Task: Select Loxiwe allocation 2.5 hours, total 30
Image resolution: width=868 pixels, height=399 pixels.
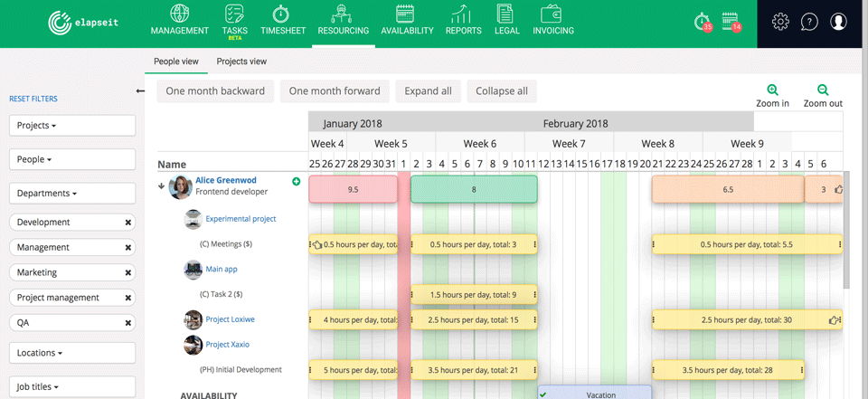Action: pos(748,319)
